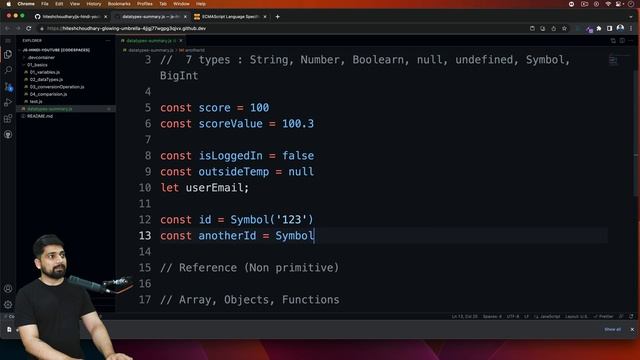Collapse JS-HINDI-YOUTUBE workspace root folder

(x=56, y=50)
